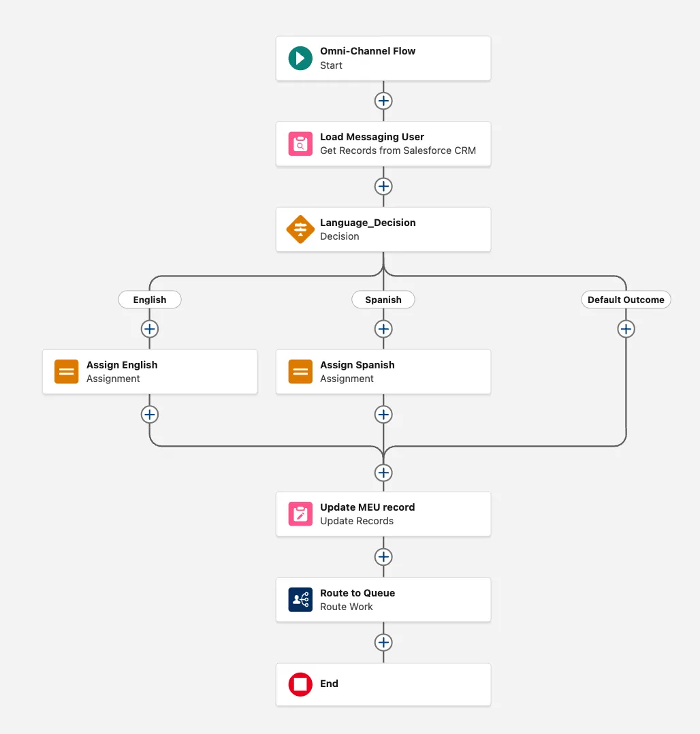The width and height of the screenshot is (700, 734).
Task: Select the orange Language_Decision diamond icon
Action: (300, 229)
